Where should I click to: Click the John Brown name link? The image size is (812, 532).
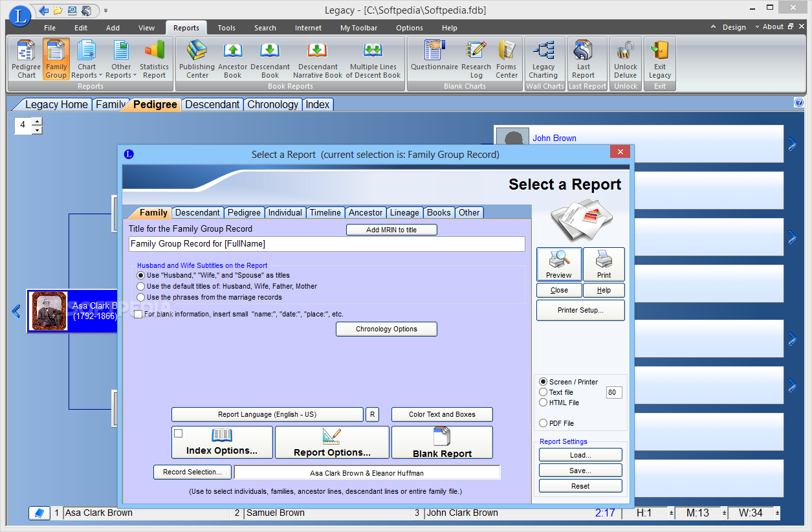554,138
